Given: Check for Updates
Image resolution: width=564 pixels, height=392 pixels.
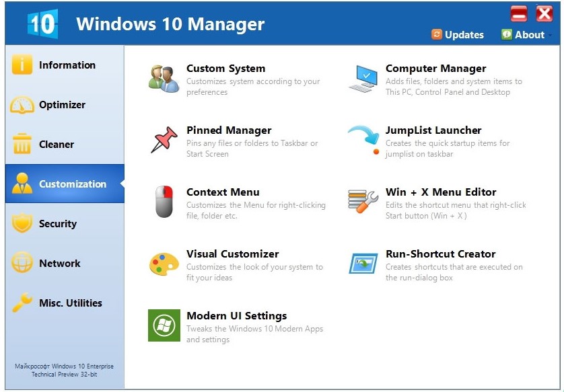Looking at the screenshot, I should [x=464, y=34].
